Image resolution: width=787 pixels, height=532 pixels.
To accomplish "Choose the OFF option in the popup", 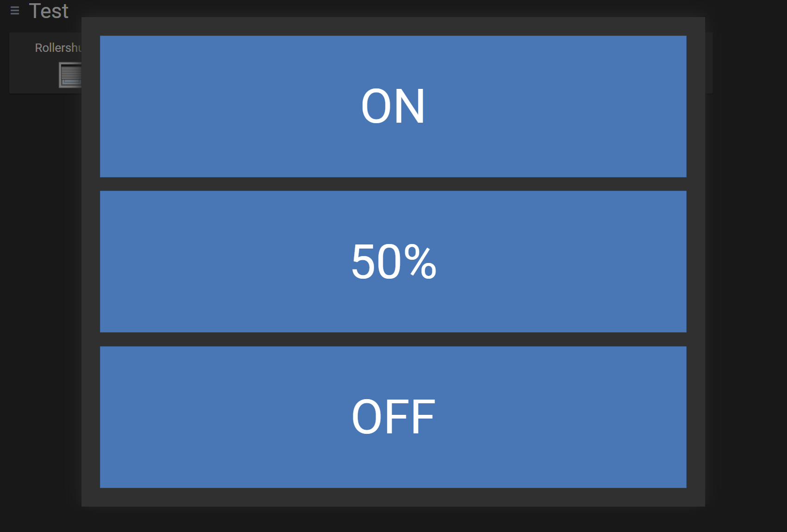I will (393, 417).
